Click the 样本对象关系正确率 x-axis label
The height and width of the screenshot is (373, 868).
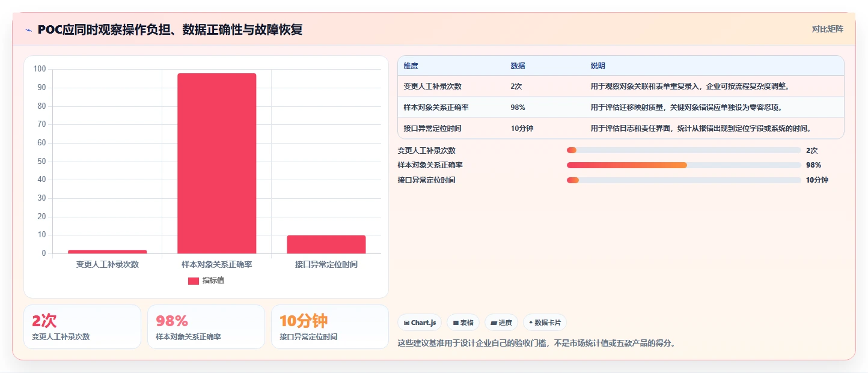coord(217,265)
